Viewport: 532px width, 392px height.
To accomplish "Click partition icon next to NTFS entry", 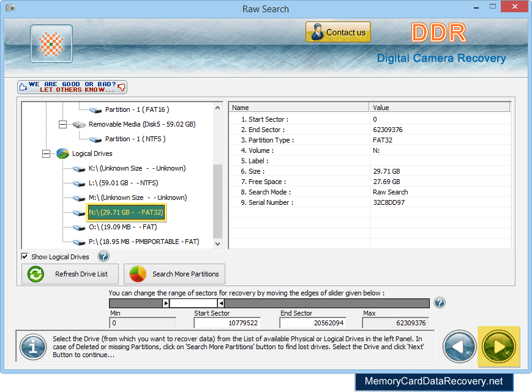I will click(x=96, y=139).
